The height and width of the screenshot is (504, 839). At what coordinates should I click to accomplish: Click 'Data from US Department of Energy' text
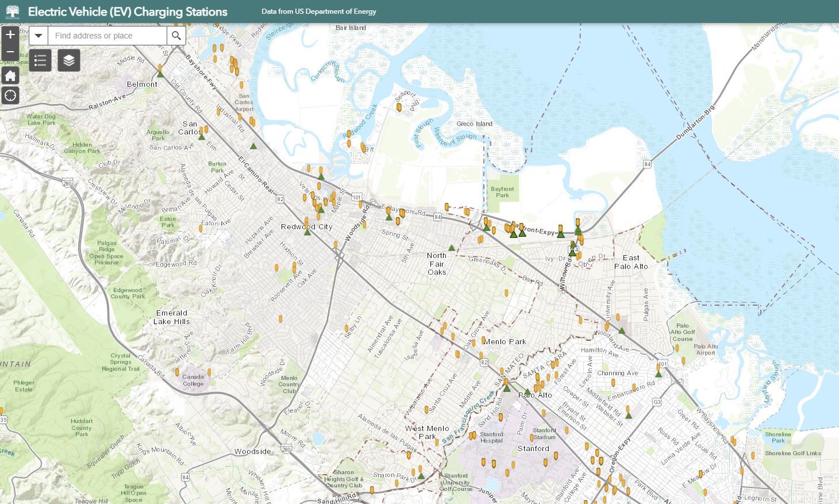pos(318,11)
